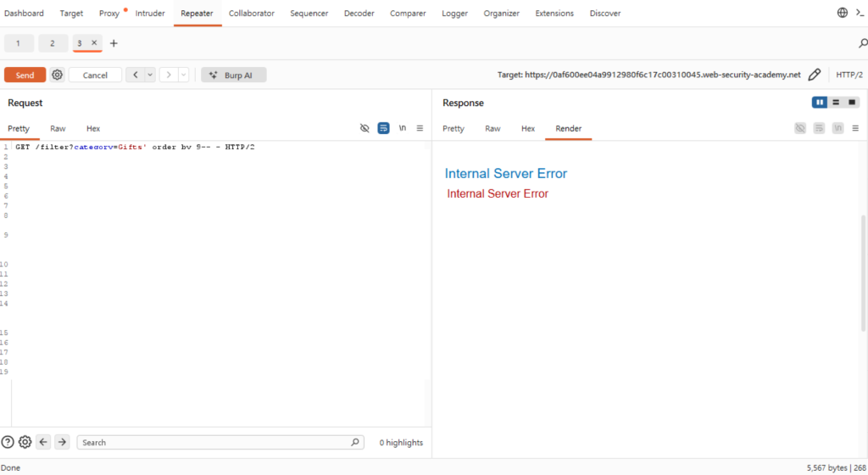Click the request line GET /filter text
The image size is (868, 475).
coord(135,147)
